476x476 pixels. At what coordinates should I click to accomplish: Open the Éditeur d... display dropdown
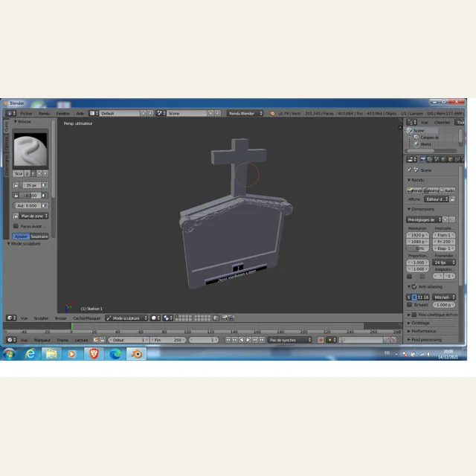437,199
